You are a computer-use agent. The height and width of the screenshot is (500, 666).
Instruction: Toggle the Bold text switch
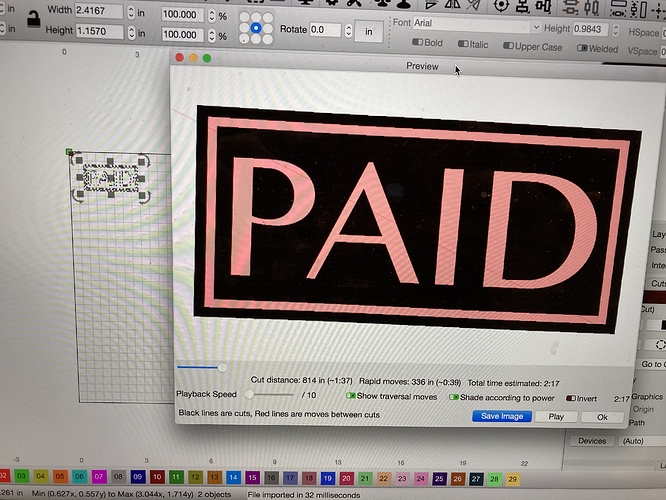[418, 42]
